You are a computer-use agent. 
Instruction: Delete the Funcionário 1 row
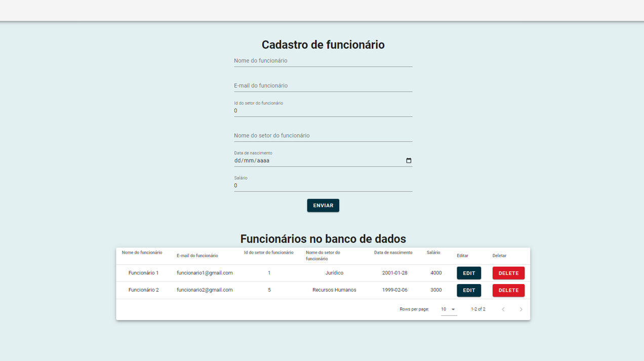pyautogui.click(x=508, y=273)
